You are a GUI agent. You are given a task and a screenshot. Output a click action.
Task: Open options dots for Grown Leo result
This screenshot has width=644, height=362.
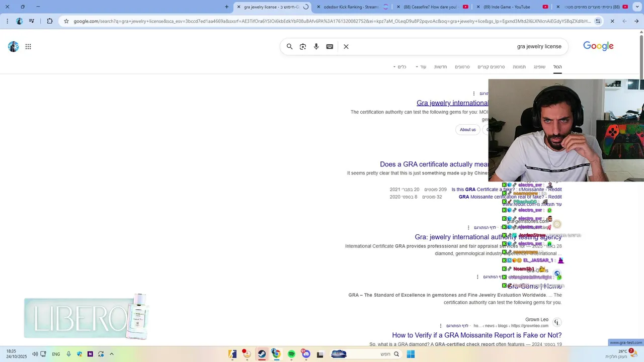tap(441, 326)
